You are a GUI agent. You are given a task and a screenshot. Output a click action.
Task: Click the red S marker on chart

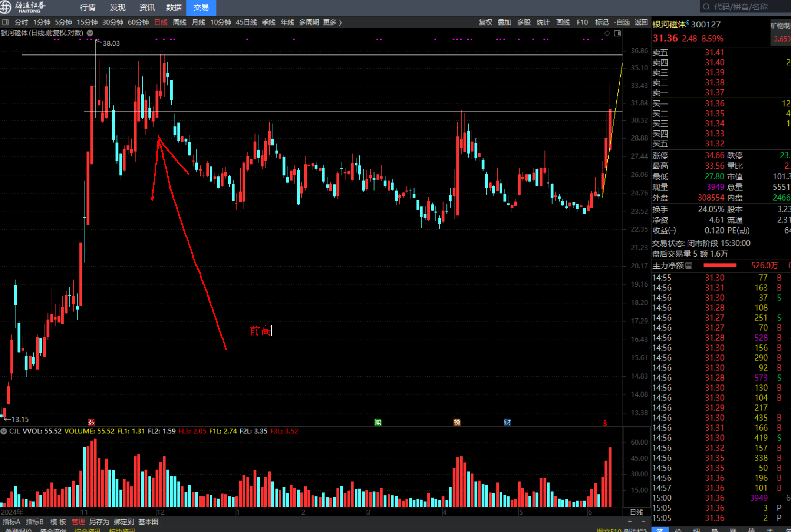point(605,423)
